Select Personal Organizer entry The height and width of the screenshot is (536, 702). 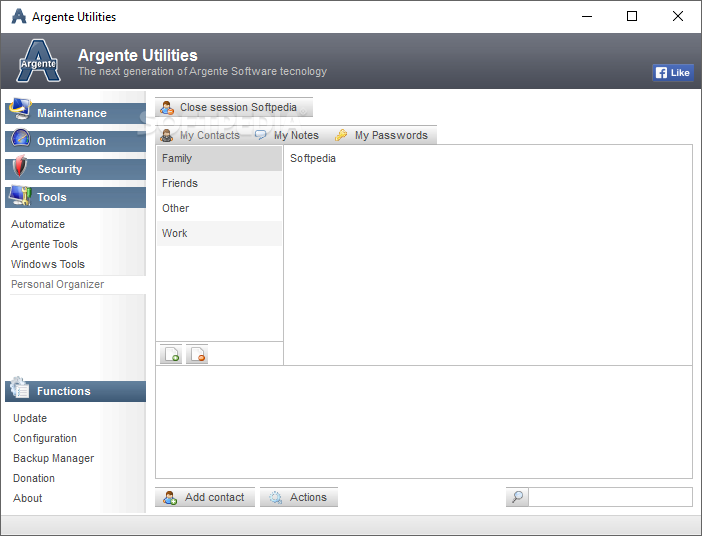(x=57, y=284)
